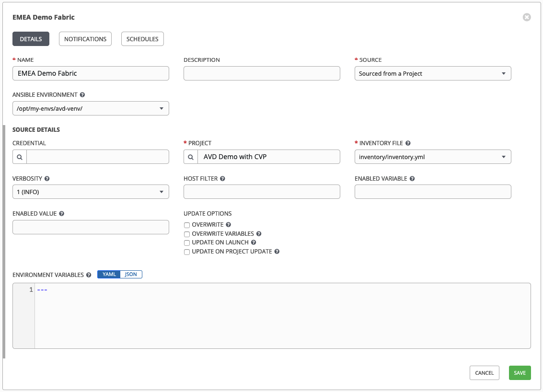
Task: Click the Inventory File help icon
Action: click(x=407, y=143)
